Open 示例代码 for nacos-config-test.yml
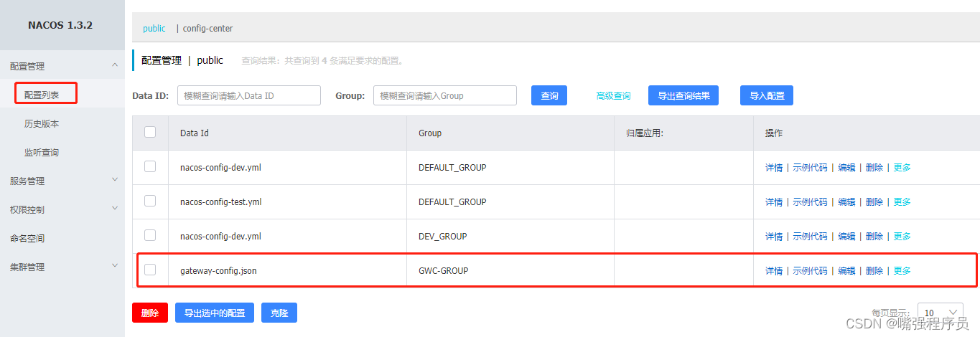This screenshot has height=337, width=980. point(810,201)
